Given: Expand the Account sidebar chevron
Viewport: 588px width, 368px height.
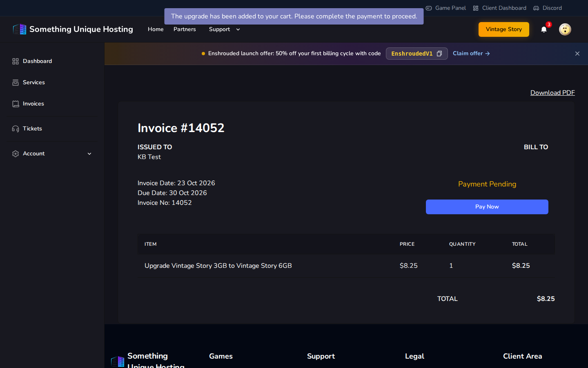Looking at the screenshot, I should click(x=89, y=154).
